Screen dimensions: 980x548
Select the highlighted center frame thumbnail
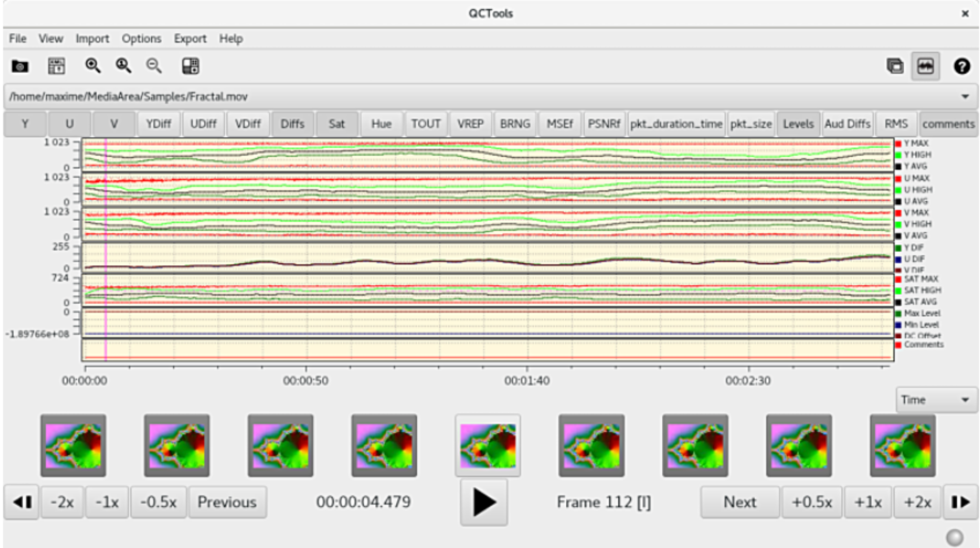tap(488, 445)
